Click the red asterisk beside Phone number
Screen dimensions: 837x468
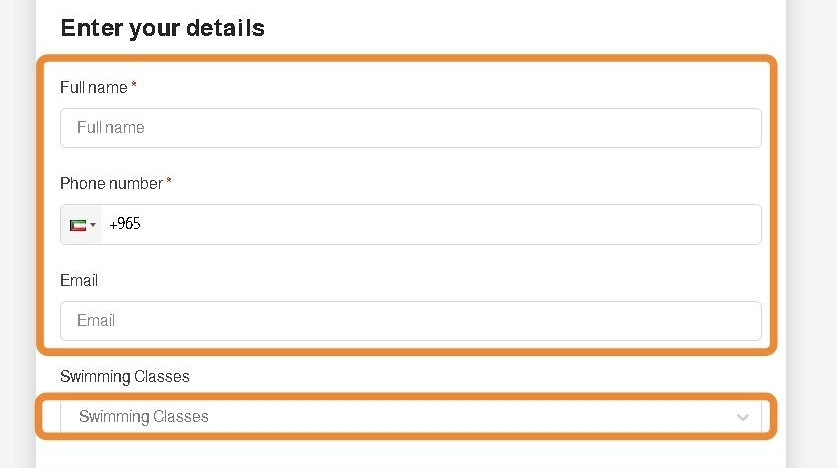169,183
